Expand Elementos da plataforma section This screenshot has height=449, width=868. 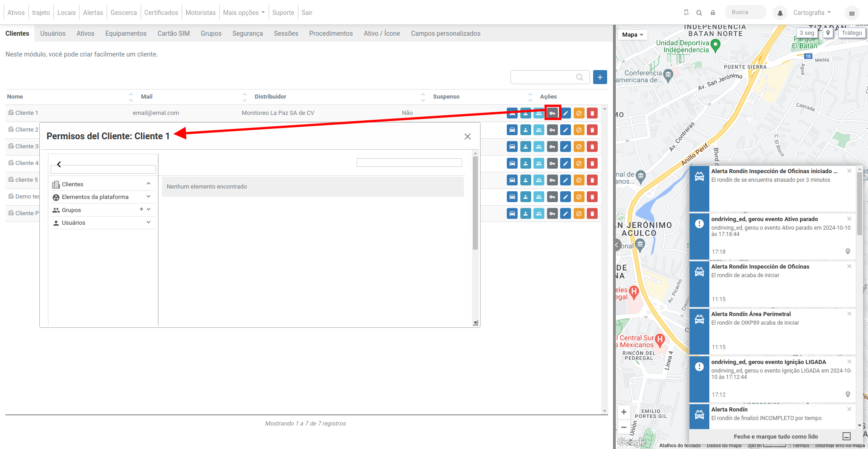[x=148, y=197]
